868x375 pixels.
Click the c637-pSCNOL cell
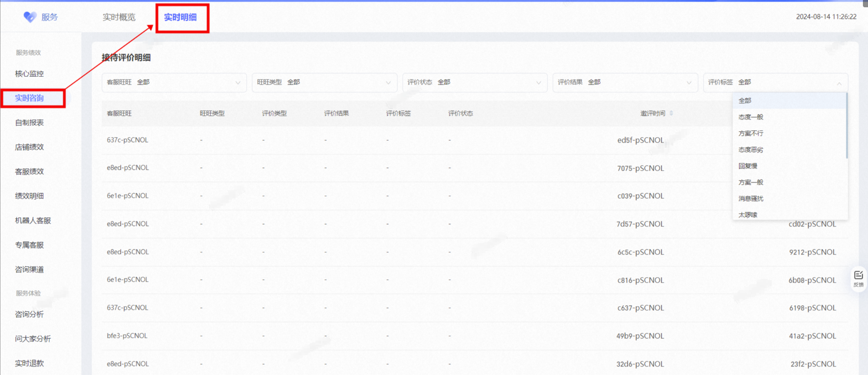point(640,308)
